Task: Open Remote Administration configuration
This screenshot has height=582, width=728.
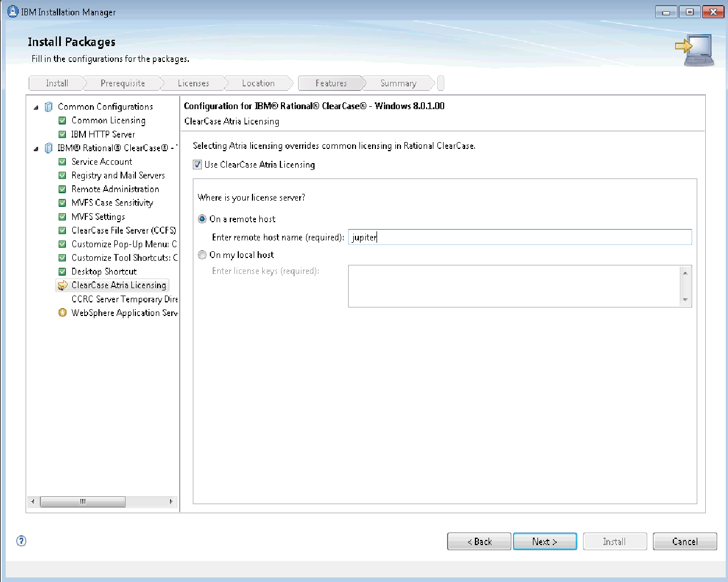Action: pyautogui.click(x=115, y=189)
